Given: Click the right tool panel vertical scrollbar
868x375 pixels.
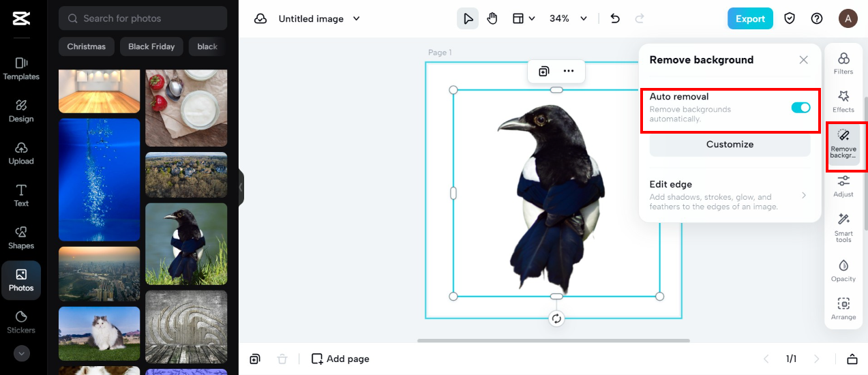Looking at the screenshot, I should click(x=866, y=164).
